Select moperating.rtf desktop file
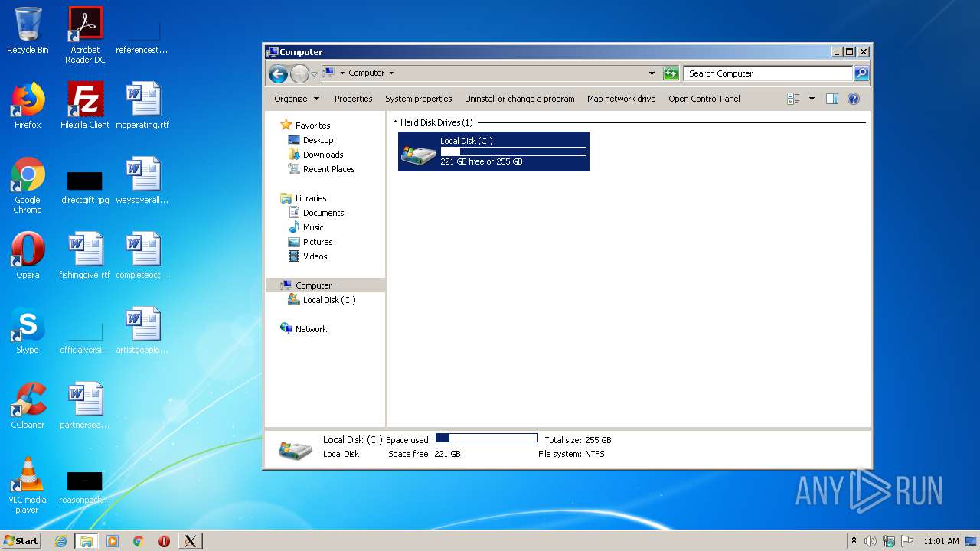Viewport: 980px width, 551px height. [142, 106]
